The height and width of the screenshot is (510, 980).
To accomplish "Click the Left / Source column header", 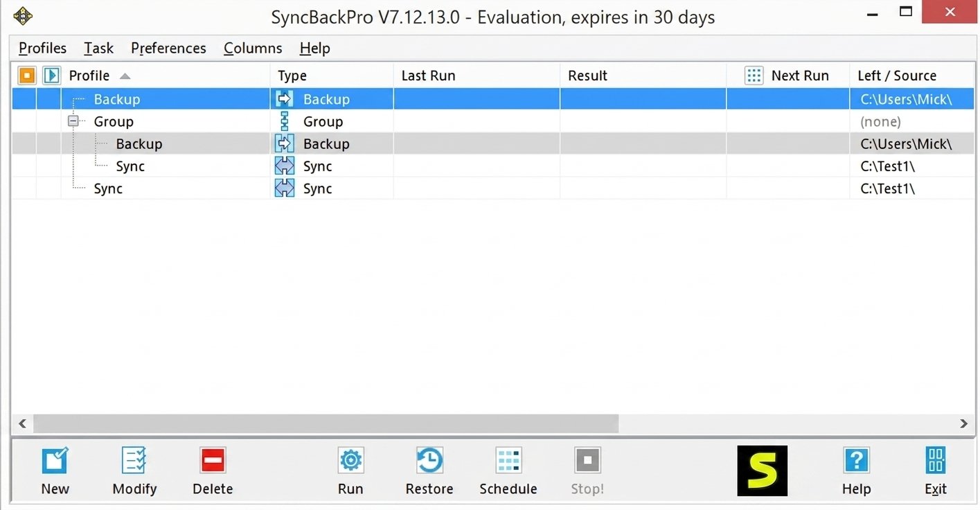I will tap(912, 76).
